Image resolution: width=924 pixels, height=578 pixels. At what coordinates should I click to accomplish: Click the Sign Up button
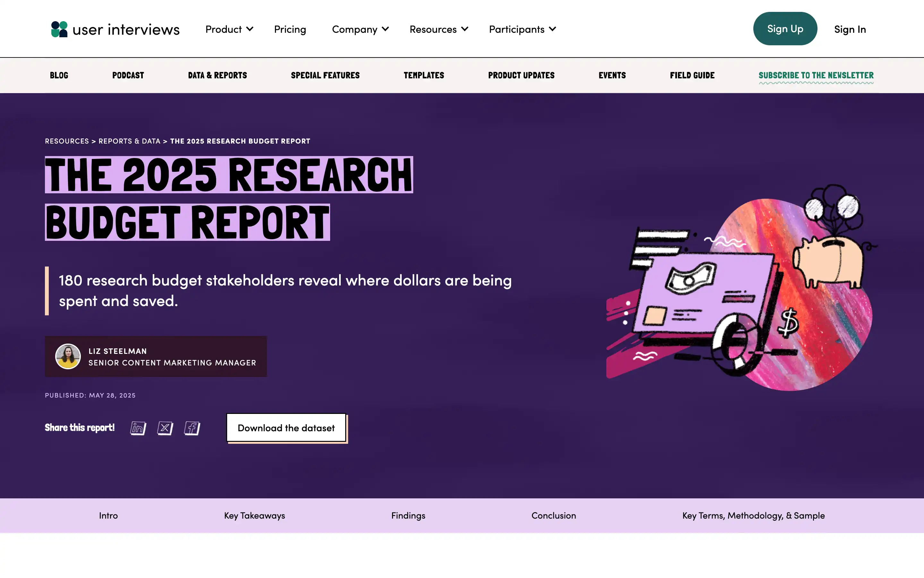tap(785, 29)
